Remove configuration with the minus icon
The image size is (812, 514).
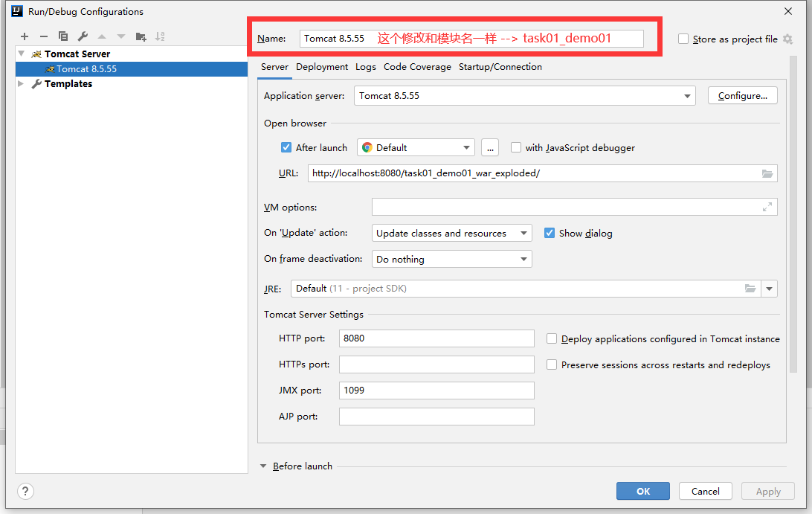pyautogui.click(x=43, y=36)
